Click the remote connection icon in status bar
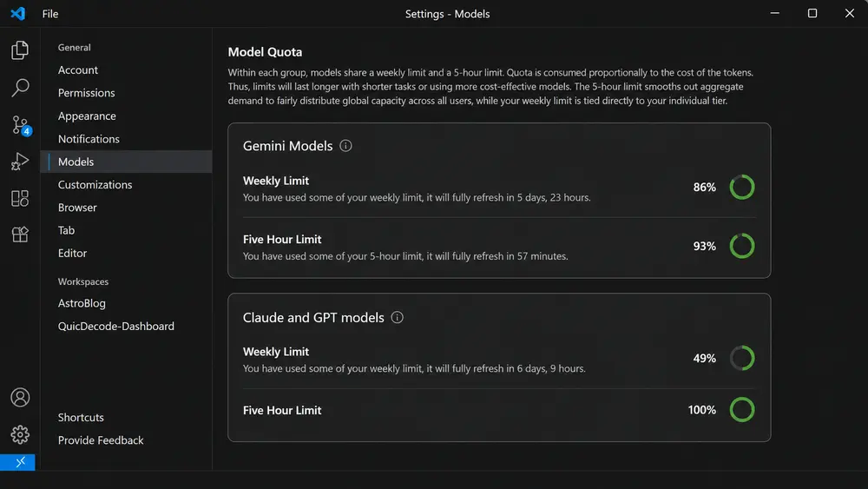Image resolution: width=868 pixels, height=489 pixels. click(x=17, y=462)
